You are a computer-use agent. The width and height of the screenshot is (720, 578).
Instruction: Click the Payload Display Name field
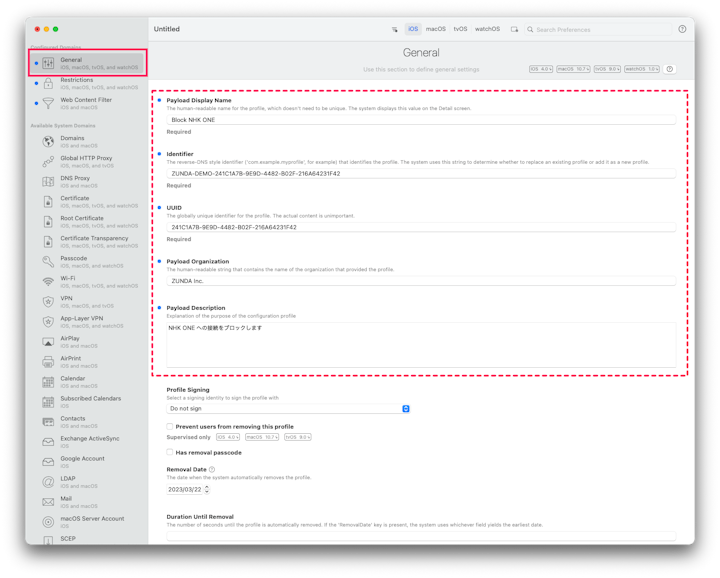(421, 120)
